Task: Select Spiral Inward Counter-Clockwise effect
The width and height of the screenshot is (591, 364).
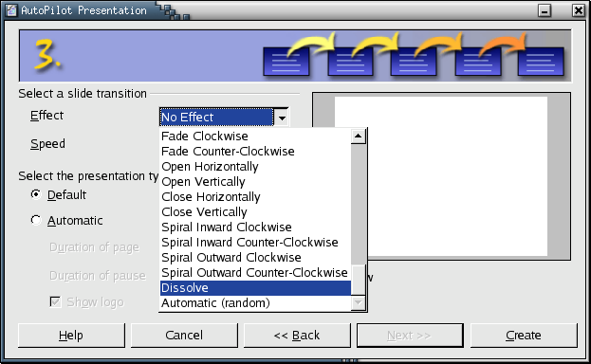Action: click(255, 243)
